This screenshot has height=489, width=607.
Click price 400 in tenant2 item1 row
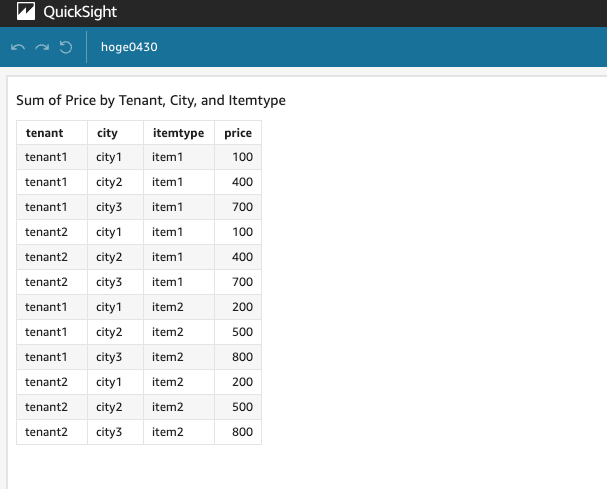[x=242, y=257]
